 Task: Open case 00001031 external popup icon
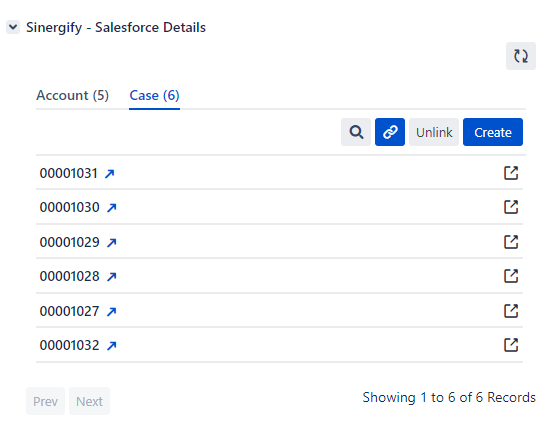[511, 173]
